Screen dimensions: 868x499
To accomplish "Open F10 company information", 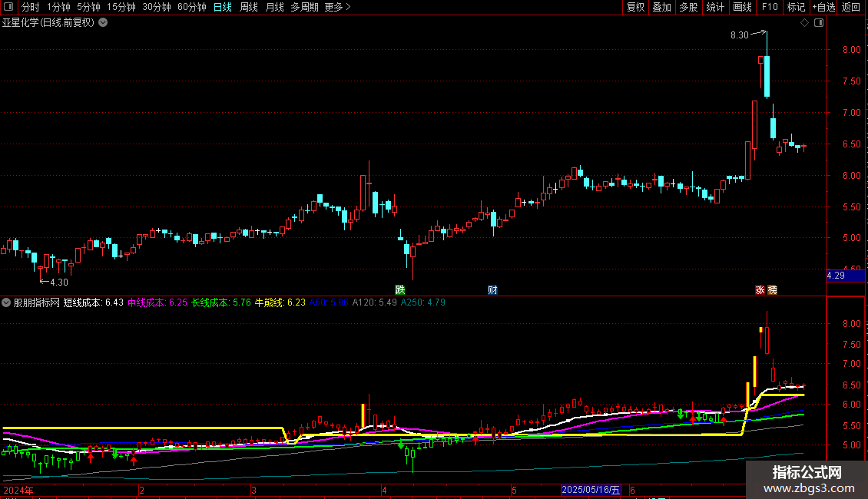I will coord(770,7).
